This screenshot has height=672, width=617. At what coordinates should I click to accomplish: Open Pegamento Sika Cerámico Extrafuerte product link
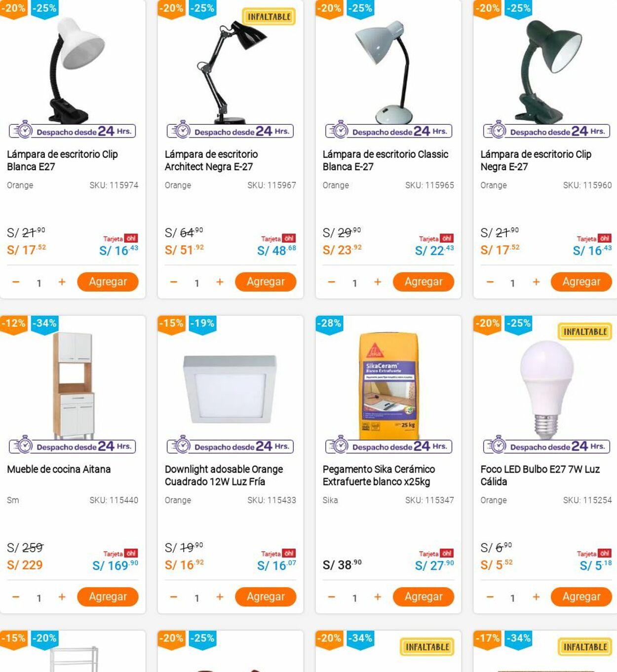[x=379, y=475]
